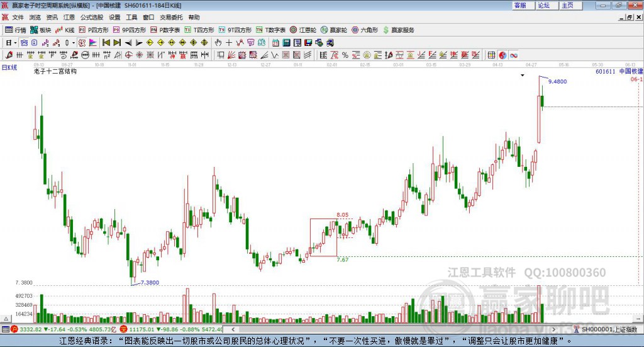644x347 pixels.
Task: Select the red pencil draw tool
Action: pyautogui.click(x=9, y=55)
